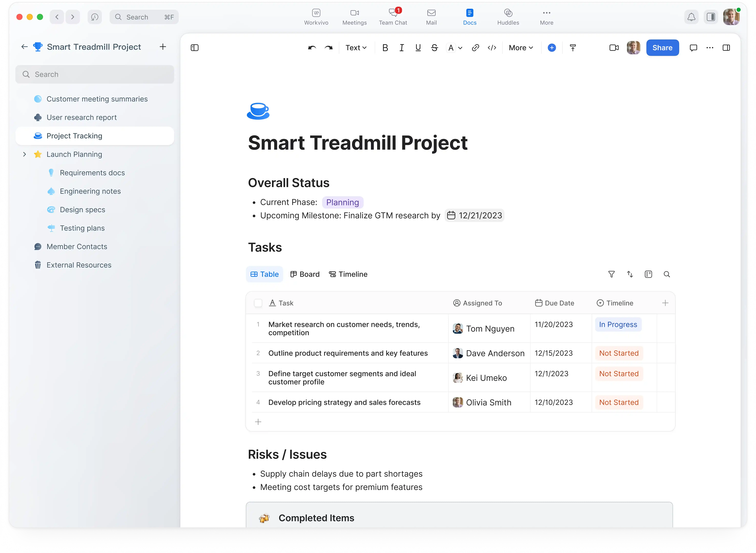Screen dimensions: 756x553
Task: Click the strikethrough formatting icon
Action: point(434,48)
